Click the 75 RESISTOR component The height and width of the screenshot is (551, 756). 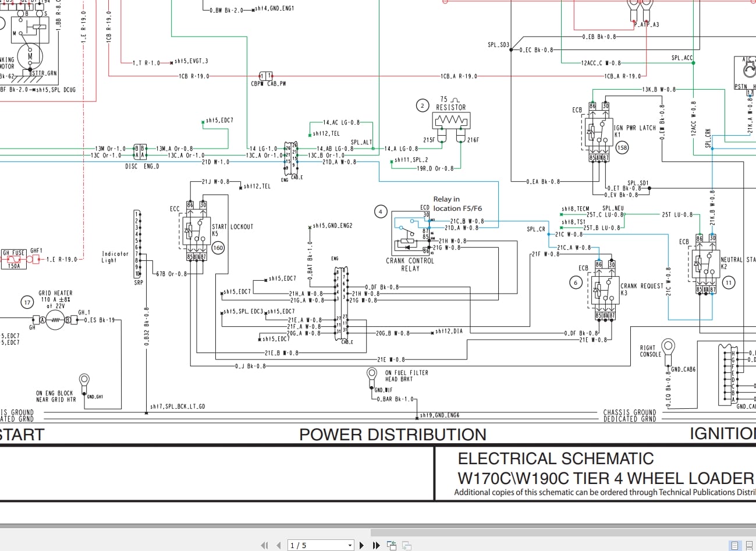tap(451, 119)
